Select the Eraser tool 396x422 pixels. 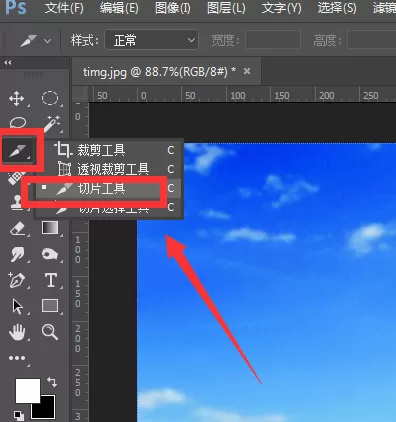point(18,229)
